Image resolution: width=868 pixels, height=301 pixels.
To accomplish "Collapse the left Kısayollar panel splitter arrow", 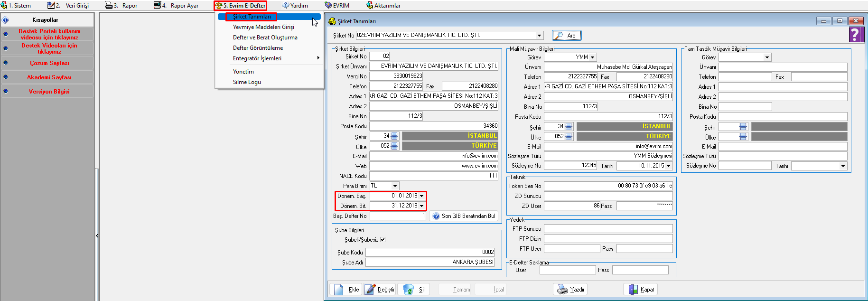I will tap(97, 235).
